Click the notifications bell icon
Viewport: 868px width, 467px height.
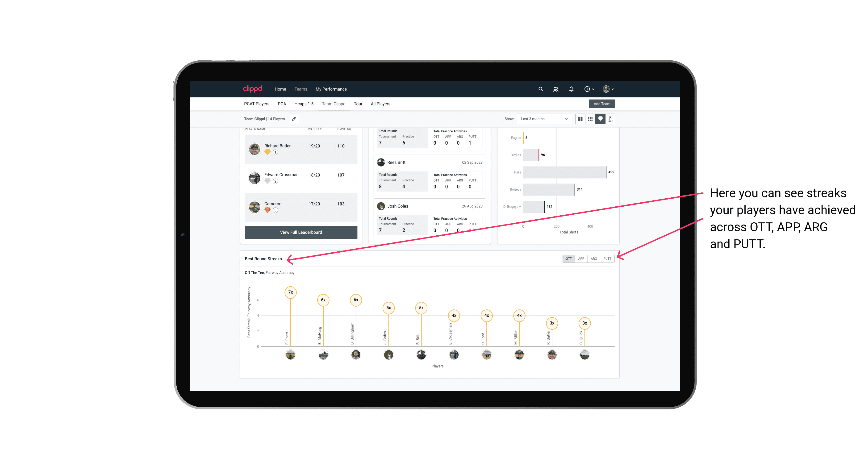(570, 89)
